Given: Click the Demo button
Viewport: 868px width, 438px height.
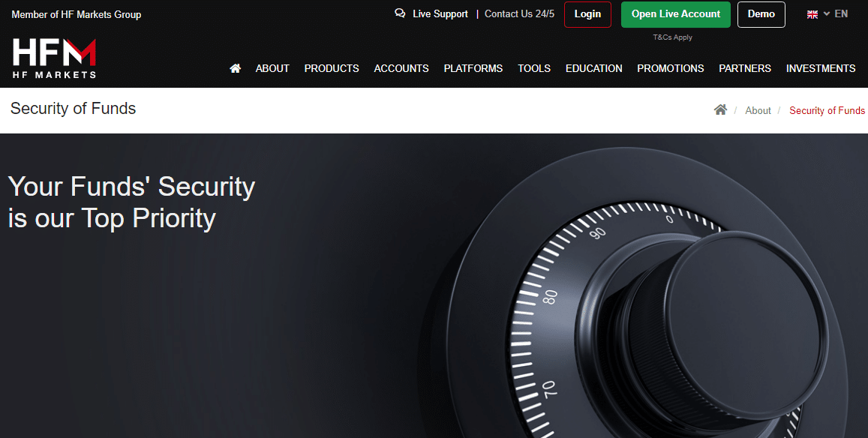Looking at the screenshot, I should click(761, 14).
